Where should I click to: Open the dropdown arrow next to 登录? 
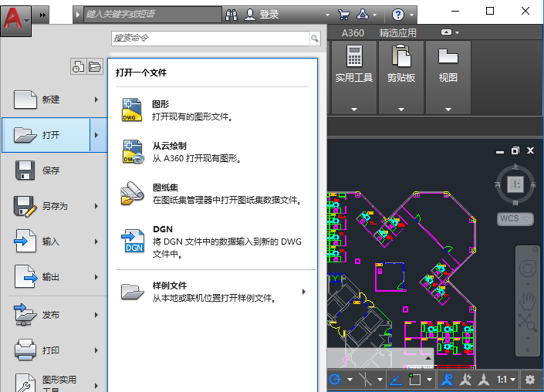(327, 15)
